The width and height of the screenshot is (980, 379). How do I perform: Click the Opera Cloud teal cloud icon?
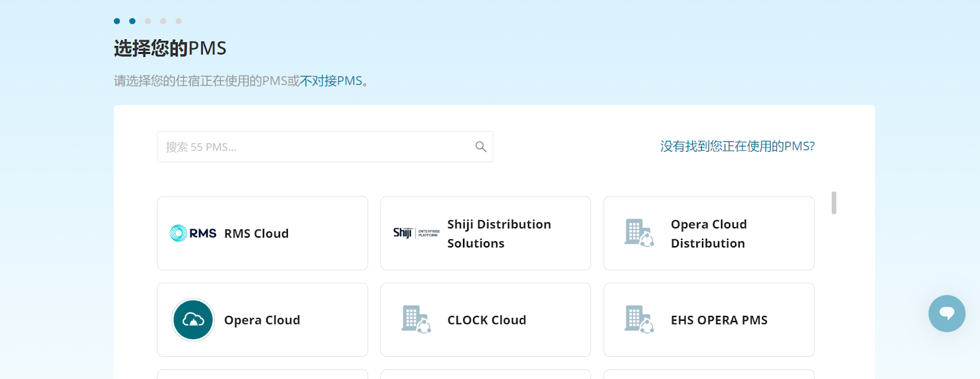(193, 320)
